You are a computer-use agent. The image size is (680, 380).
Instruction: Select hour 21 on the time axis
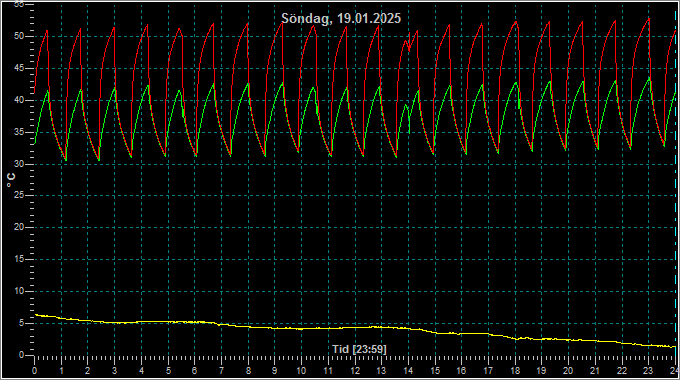click(595, 371)
